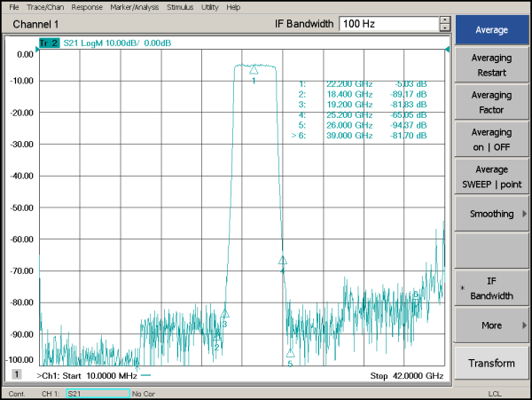532x400 pixels.
Task: Click Start 10.0000 MHz label
Action: pos(99,376)
